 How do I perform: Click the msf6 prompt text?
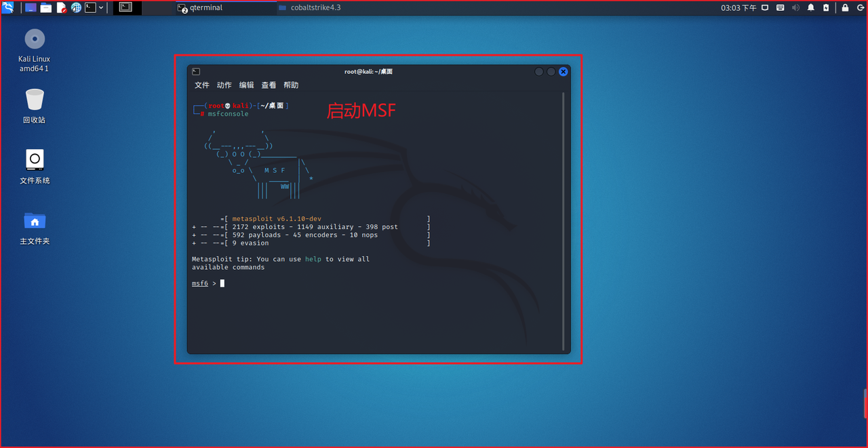[200, 283]
